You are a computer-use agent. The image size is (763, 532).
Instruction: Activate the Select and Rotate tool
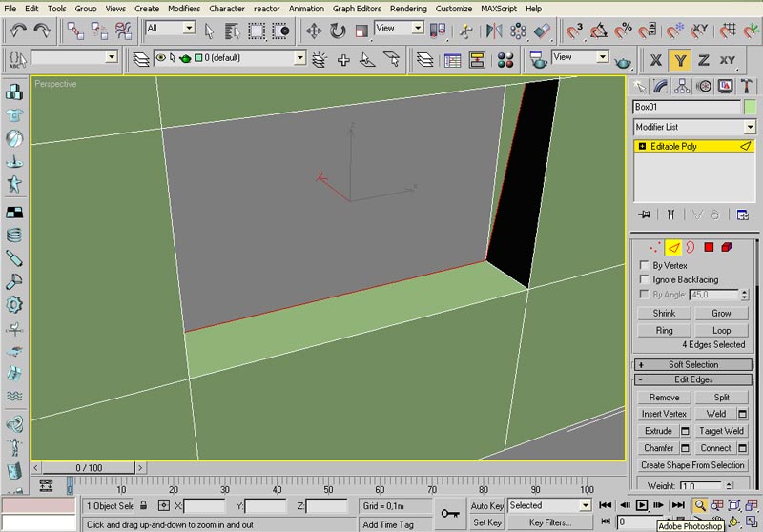pos(338,31)
